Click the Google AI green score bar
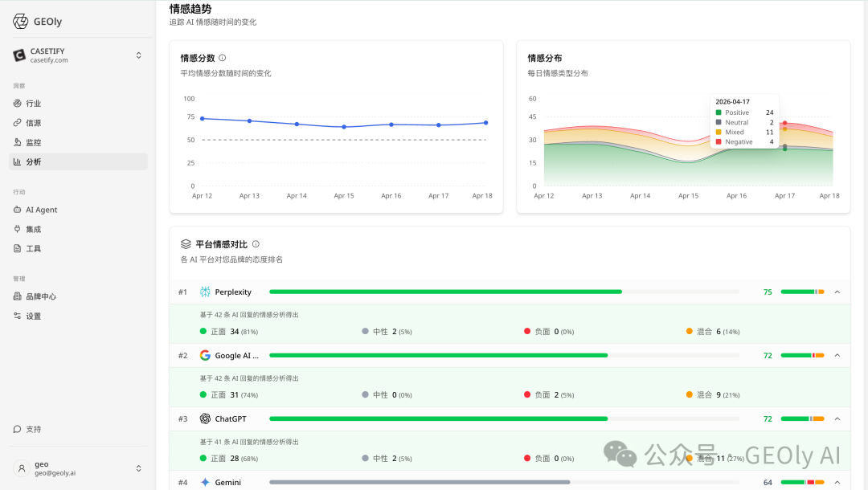The height and width of the screenshot is (490, 868). (x=439, y=356)
